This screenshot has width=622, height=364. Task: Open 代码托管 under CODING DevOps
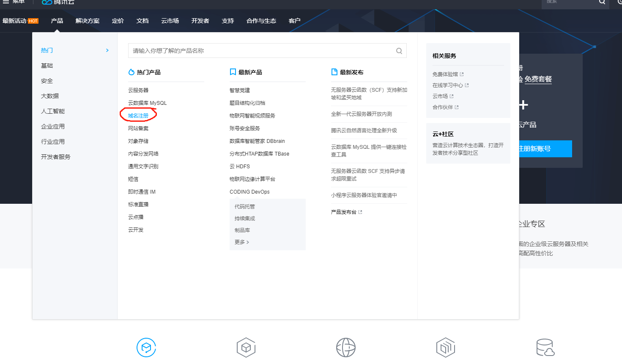pos(245,207)
